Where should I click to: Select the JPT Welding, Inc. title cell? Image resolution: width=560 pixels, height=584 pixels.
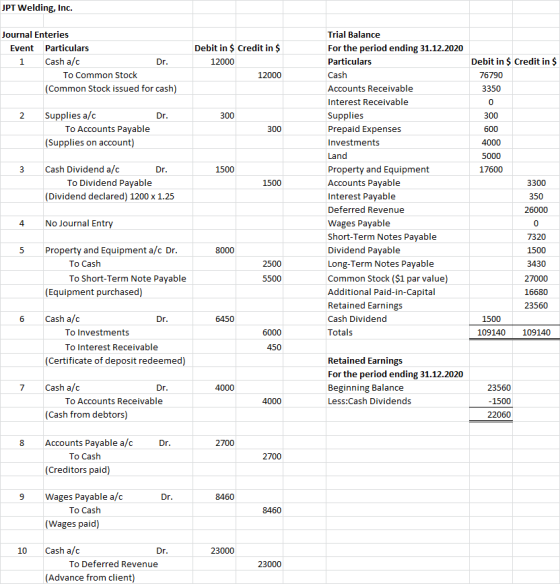click(x=37, y=8)
